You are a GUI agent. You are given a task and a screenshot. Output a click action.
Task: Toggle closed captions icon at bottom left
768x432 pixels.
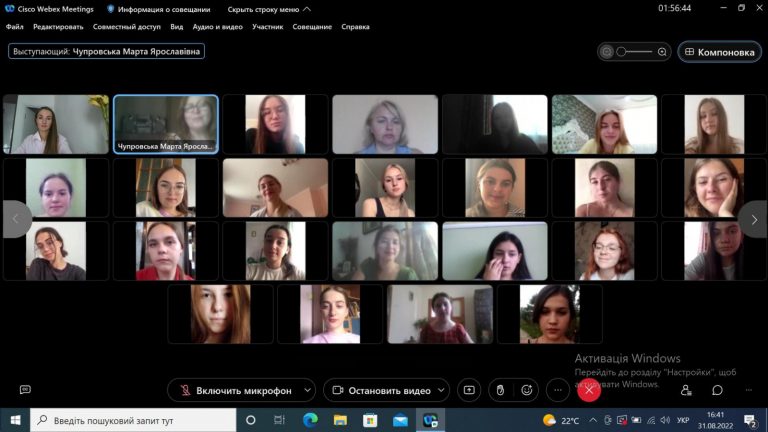tap(25, 389)
